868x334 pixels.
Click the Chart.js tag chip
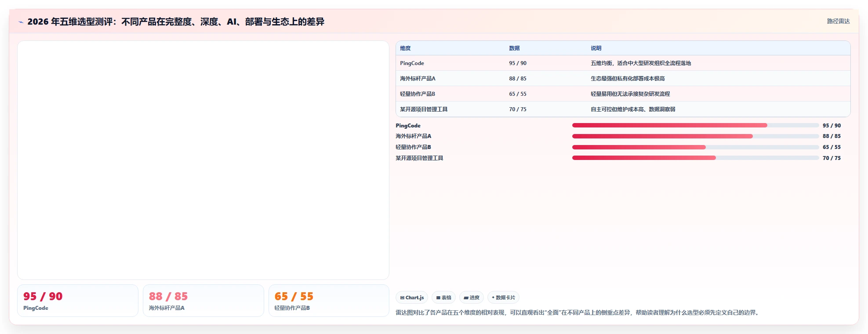click(412, 298)
